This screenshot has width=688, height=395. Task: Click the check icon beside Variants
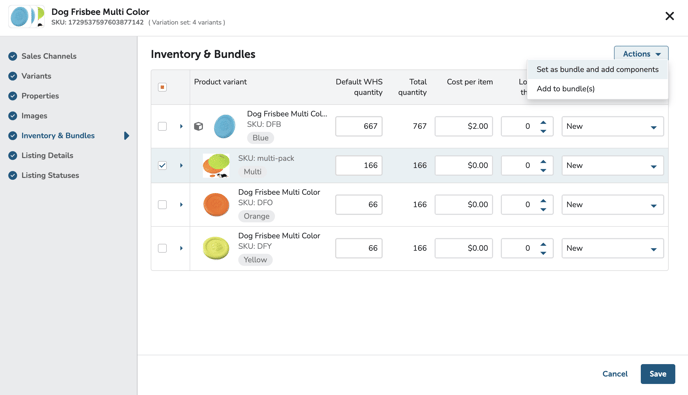click(13, 76)
